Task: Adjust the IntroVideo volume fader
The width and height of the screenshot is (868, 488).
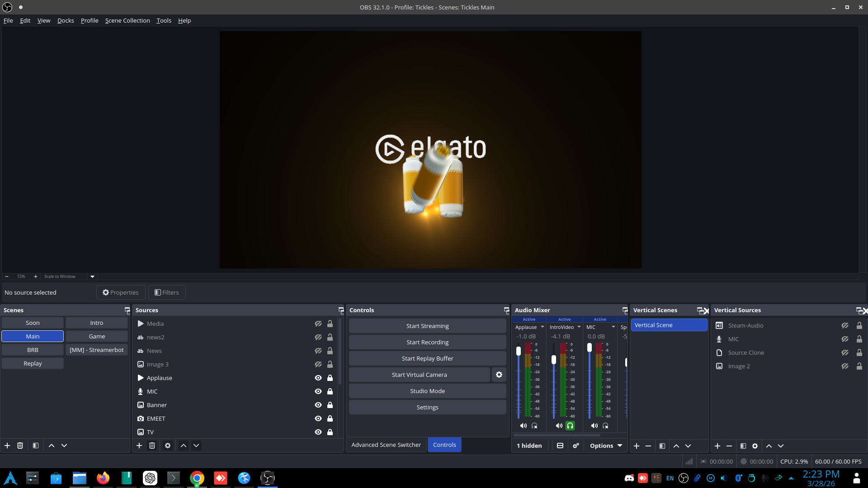Action: pos(554,360)
